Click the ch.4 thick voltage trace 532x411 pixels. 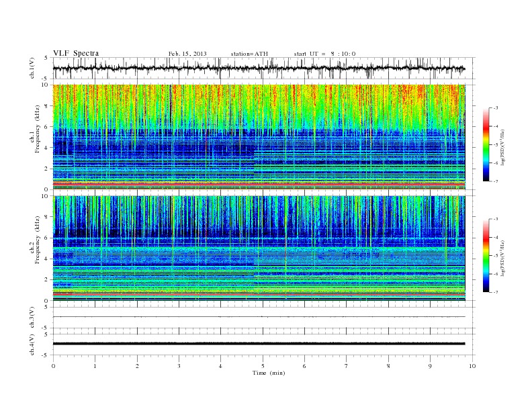click(x=259, y=344)
